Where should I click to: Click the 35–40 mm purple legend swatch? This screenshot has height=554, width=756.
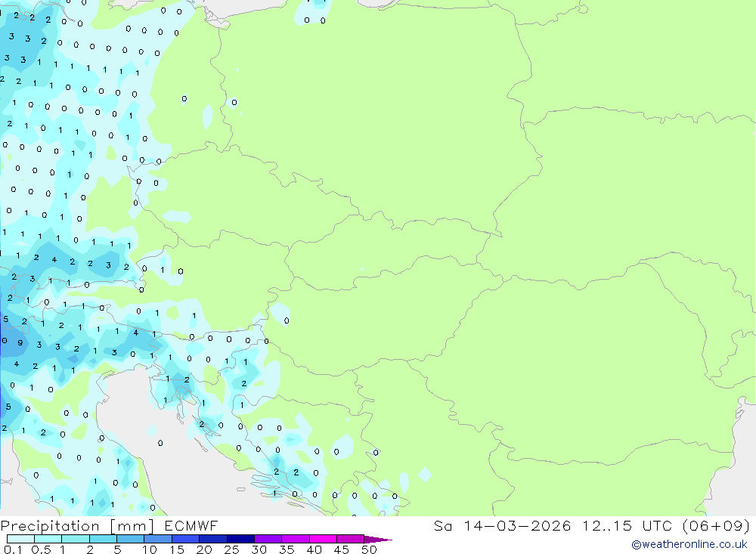click(296, 539)
